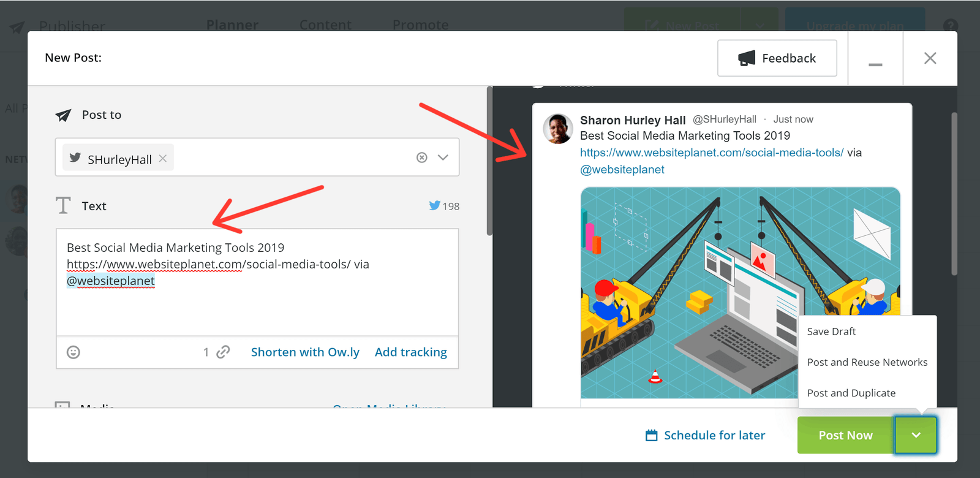This screenshot has width=980, height=478.
Task: Choose Post and Duplicate option
Action: point(851,393)
